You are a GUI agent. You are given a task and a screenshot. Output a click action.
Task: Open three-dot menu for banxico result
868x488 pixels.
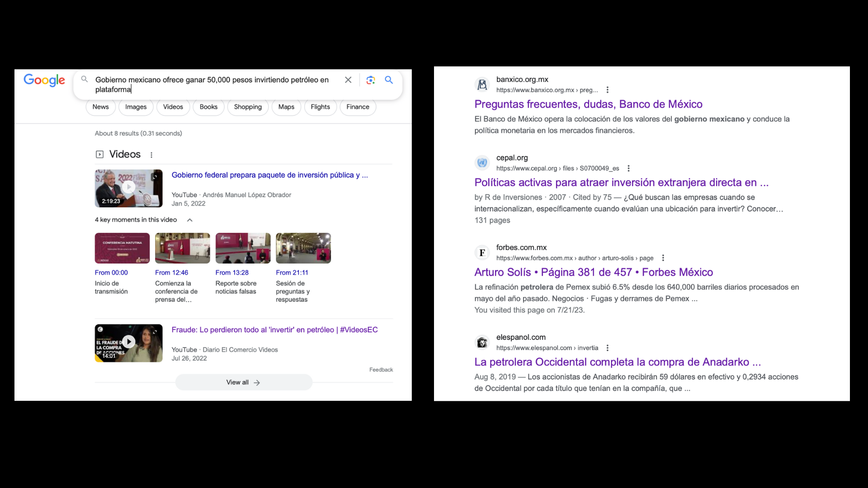click(608, 90)
